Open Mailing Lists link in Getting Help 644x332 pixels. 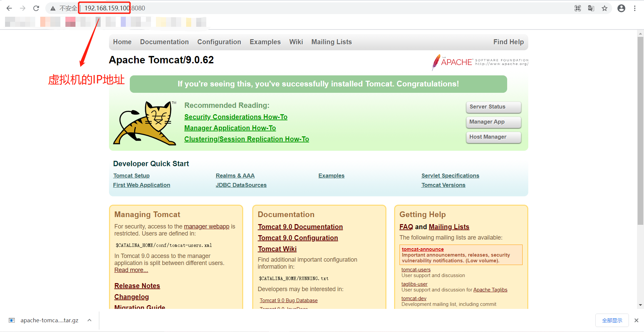coord(449,227)
